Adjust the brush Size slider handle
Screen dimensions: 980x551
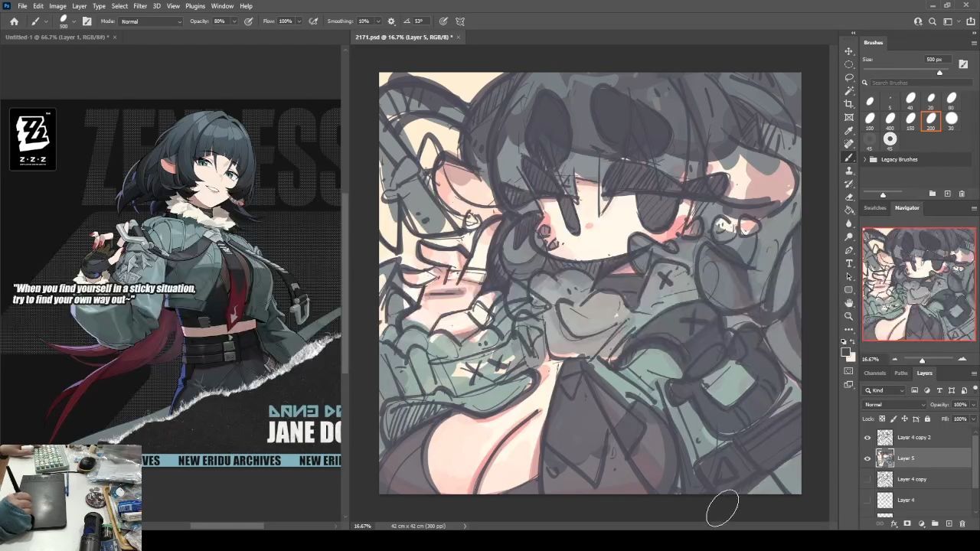(x=939, y=73)
